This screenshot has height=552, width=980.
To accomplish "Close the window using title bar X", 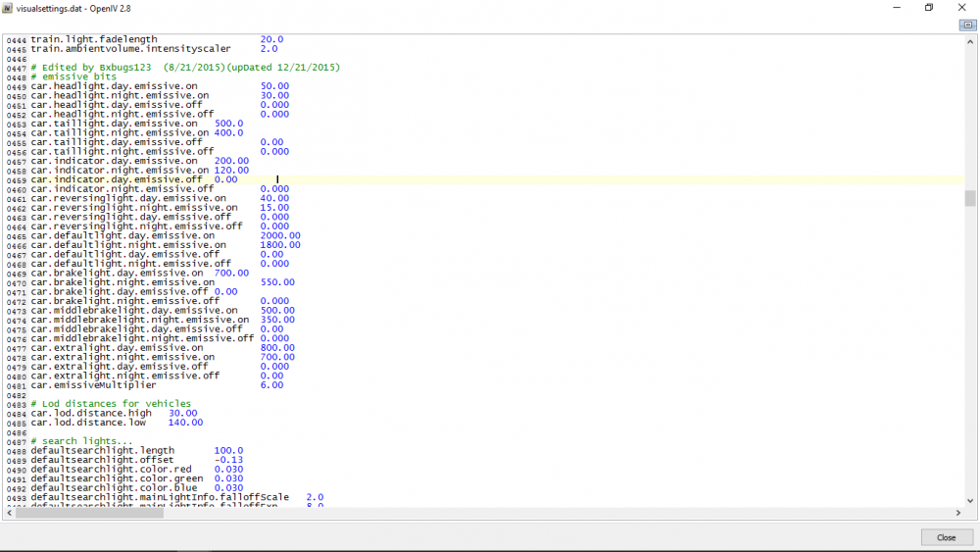I will [x=962, y=8].
